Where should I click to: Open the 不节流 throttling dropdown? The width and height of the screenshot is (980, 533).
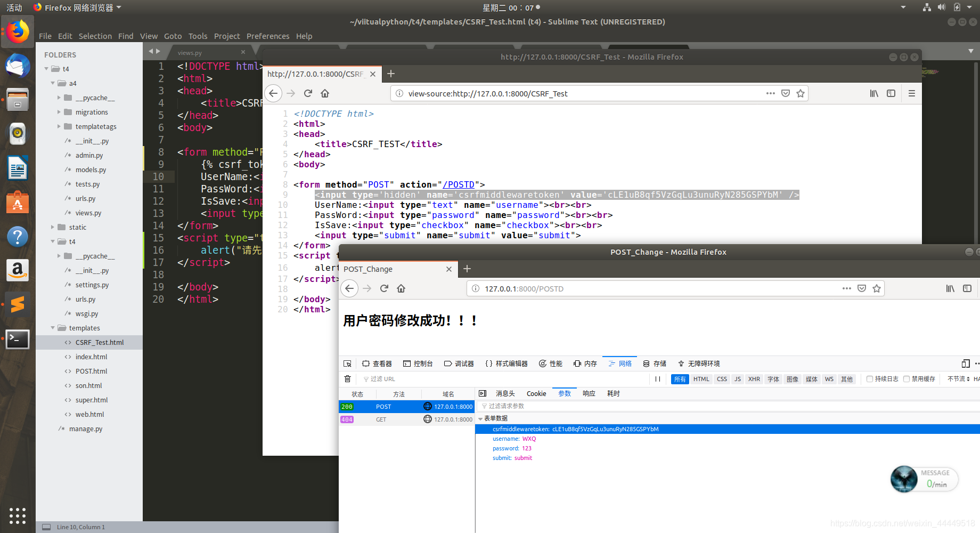pos(958,379)
